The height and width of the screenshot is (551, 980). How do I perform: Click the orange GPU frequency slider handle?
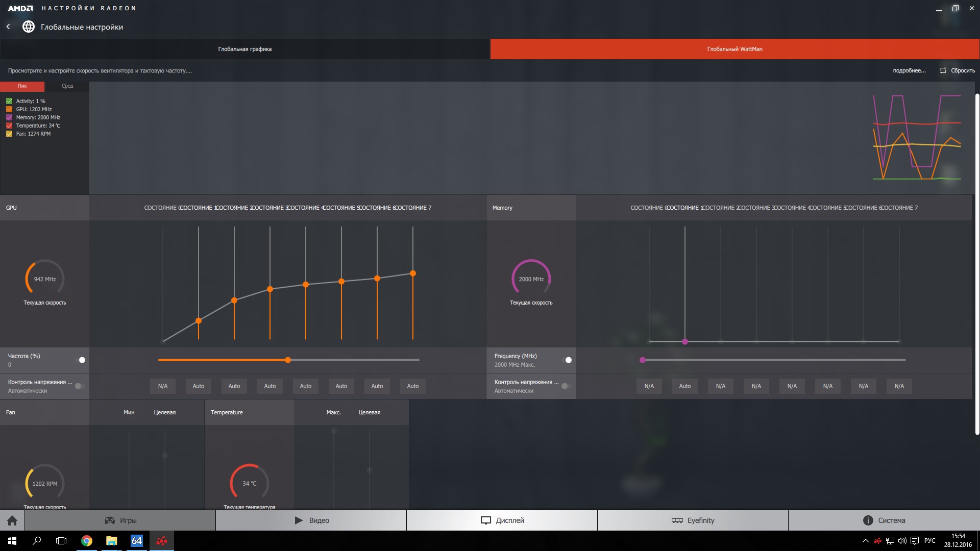[x=288, y=360]
